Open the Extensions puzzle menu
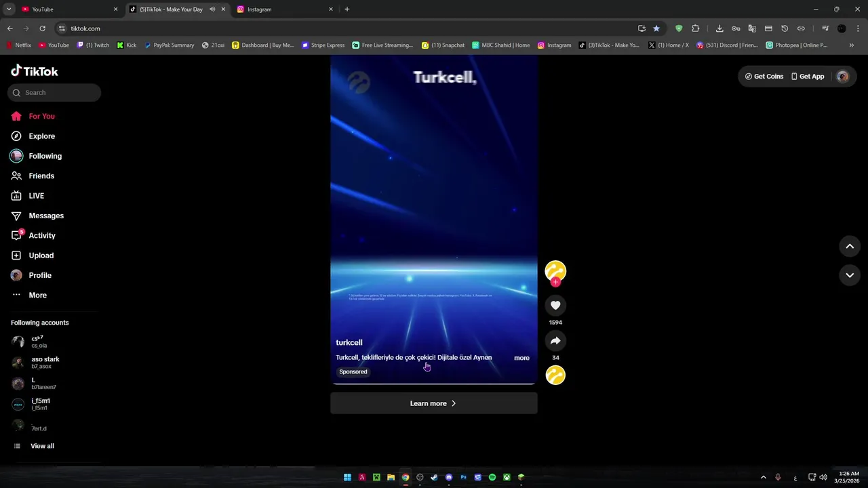 click(x=695, y=28)
